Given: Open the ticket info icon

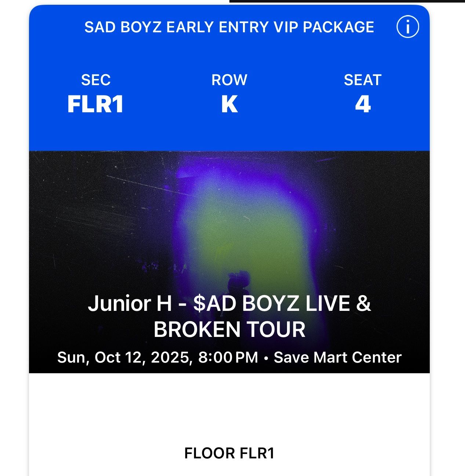Looking at the screenshot, I should point(407,27).
